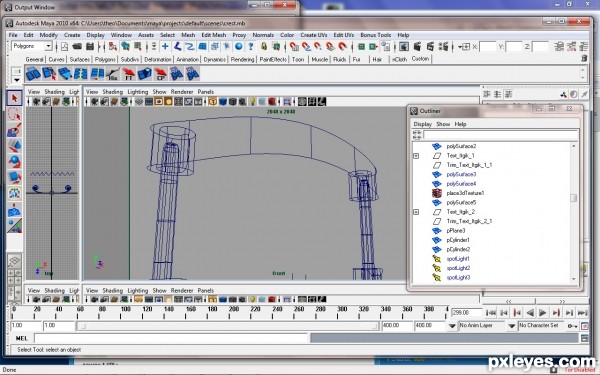This screenshot has width=600, height=375.
Task: Pick the Move tool in toolbox
Action: 15,146
